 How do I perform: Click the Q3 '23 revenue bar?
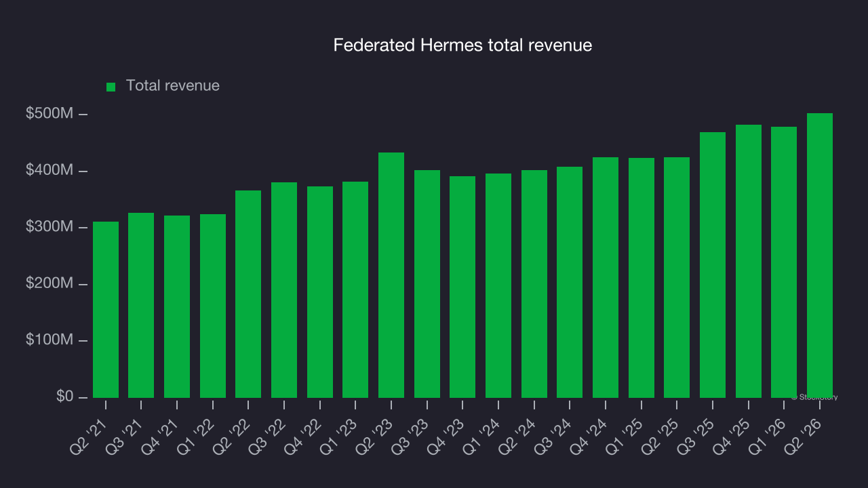click(427, 284)
